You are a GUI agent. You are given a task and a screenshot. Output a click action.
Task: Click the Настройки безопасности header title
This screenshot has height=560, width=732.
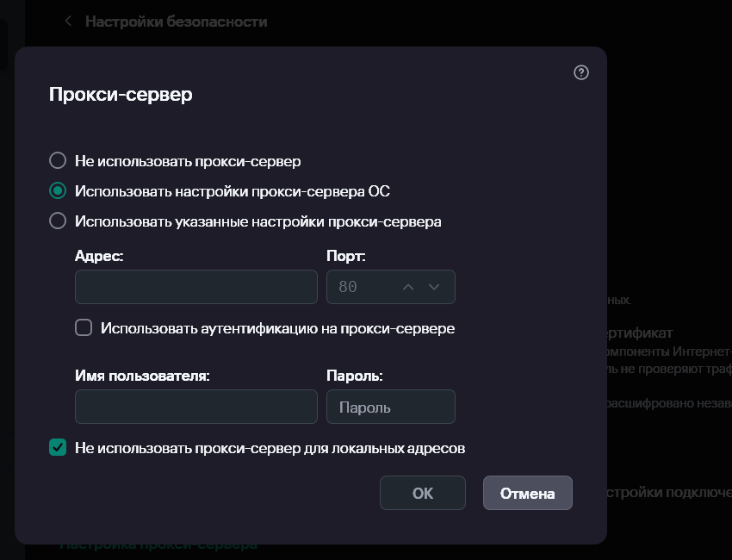click(176, 22)
